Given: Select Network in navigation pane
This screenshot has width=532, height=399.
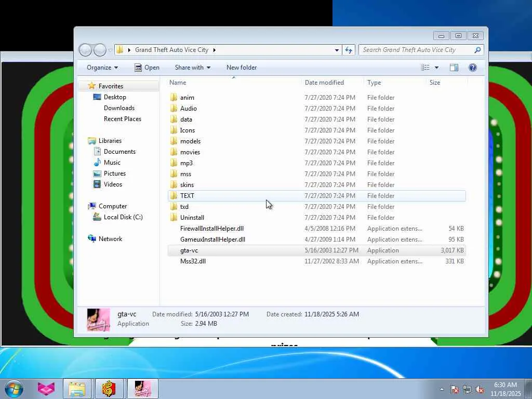Looking at the screenshot, I should pos(110,239).
